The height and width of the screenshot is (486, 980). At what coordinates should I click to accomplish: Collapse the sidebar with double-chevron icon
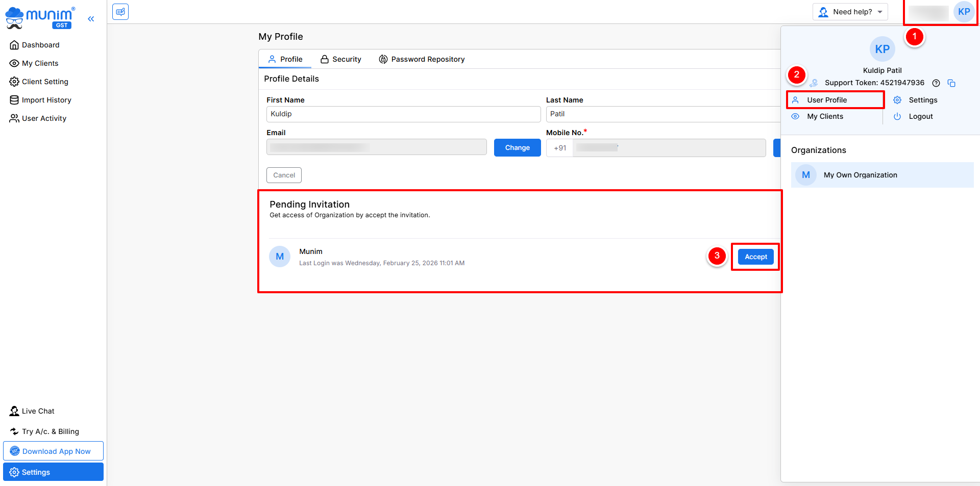click(x=91, y=19)
